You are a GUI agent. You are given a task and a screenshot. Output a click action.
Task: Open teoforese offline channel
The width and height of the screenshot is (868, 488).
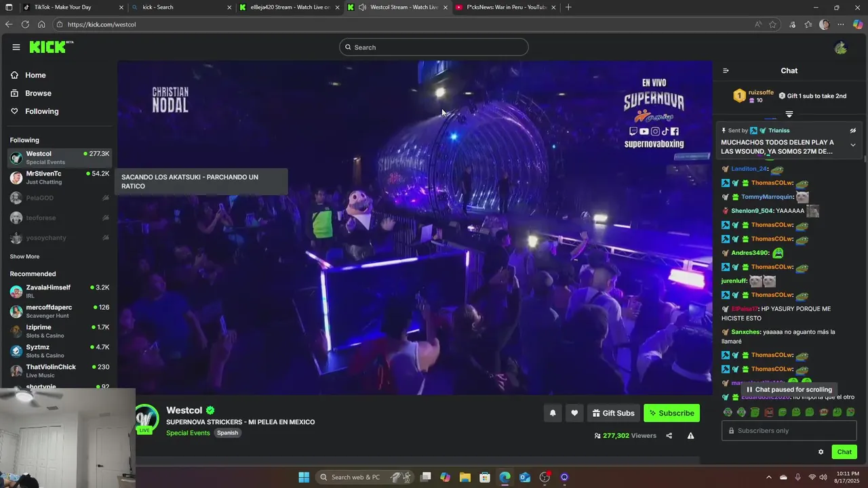(x=60, y=218)
